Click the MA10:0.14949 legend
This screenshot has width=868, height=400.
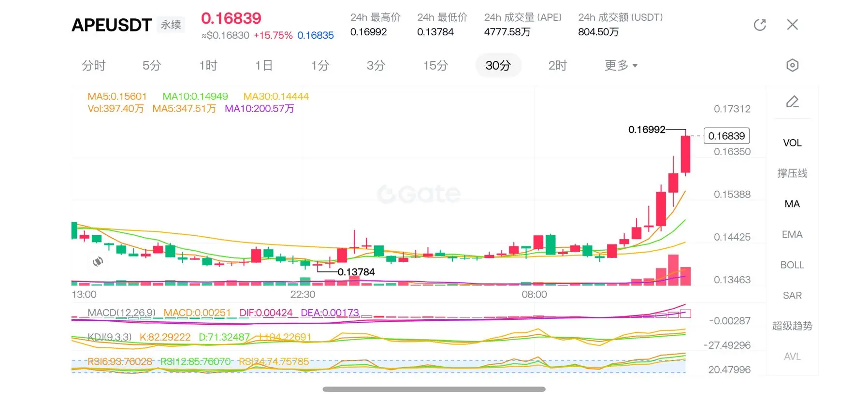tap(195, 96)
